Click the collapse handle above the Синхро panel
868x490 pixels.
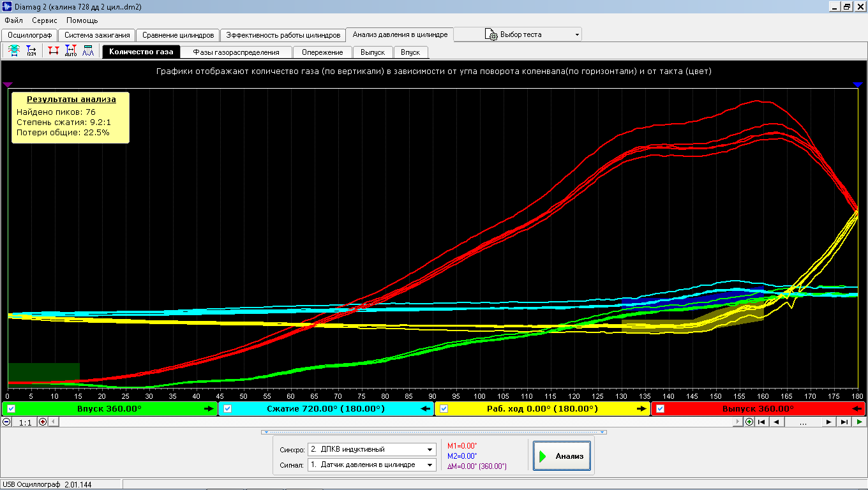pyautogui.click(x=434, y=432)
